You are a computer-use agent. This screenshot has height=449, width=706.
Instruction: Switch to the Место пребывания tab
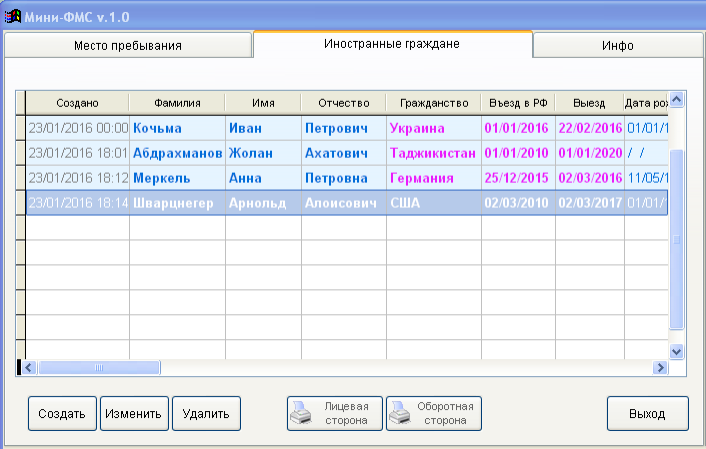128,45
